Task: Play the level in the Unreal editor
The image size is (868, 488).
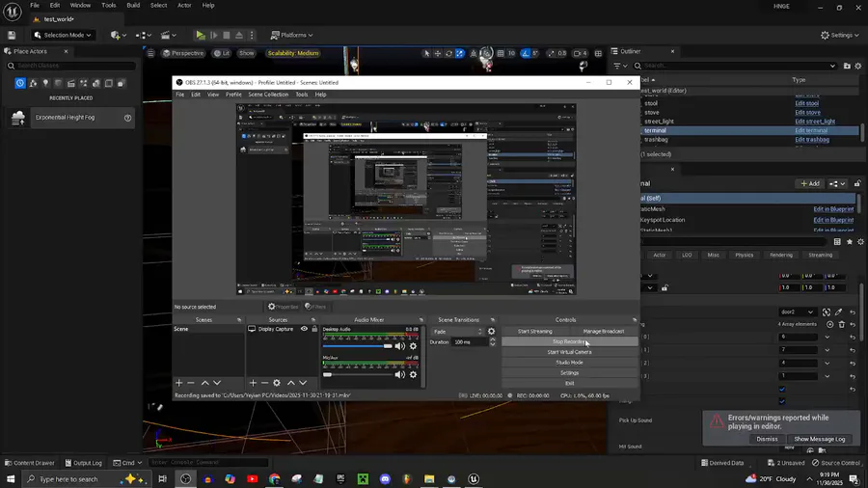Action: tap(201, 35)
